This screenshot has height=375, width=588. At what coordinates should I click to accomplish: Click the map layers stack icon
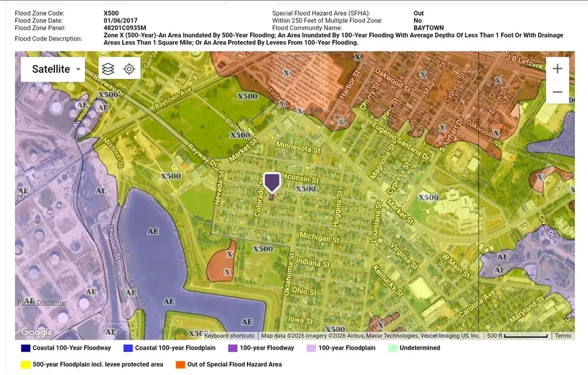(108, 69)
